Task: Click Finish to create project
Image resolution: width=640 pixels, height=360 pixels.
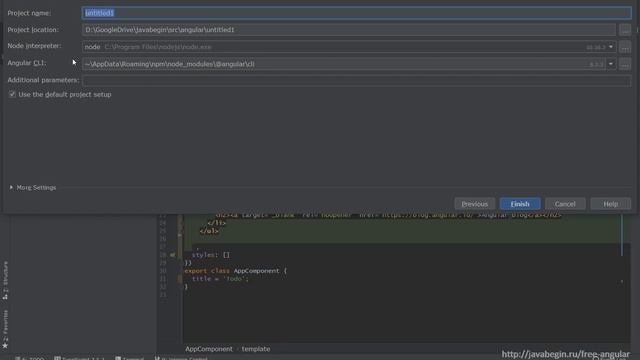Action: [520, 204]
